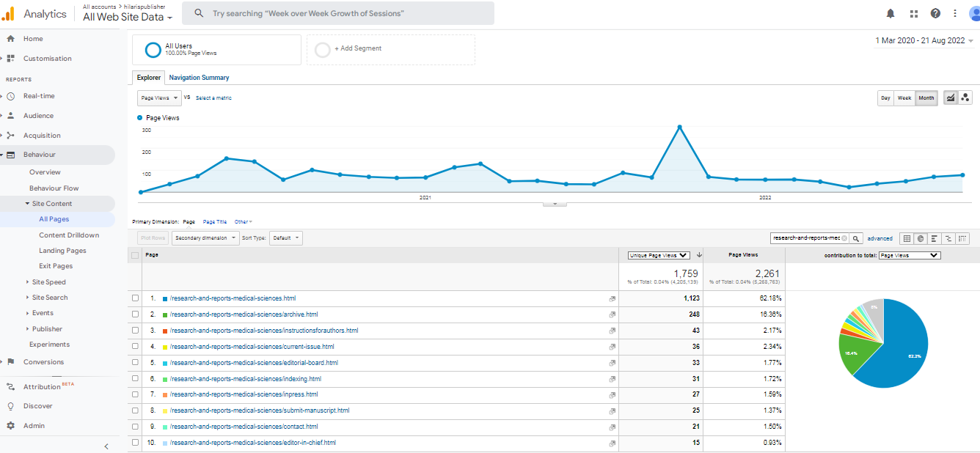Tick checkbox for editor-in-chief.html row

pos(135,443)
